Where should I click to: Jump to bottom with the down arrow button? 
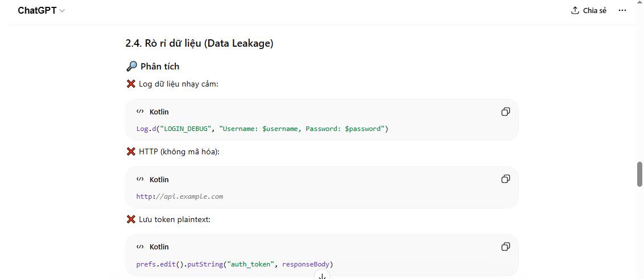pos(322,276)
